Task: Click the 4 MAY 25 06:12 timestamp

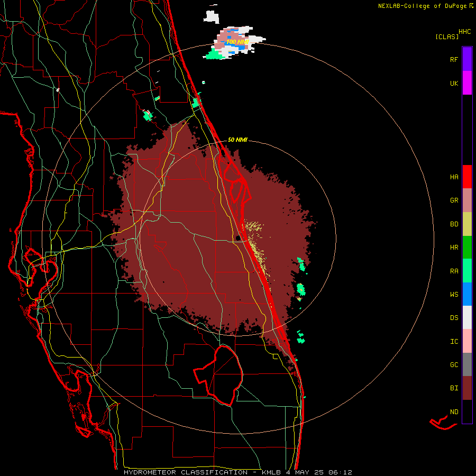Action: tap(319, 472)
